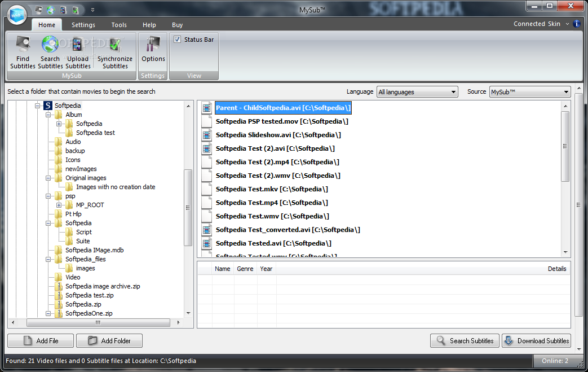
Task: Open Connected Skin dropdown arrow
Action: click(567, 24)
